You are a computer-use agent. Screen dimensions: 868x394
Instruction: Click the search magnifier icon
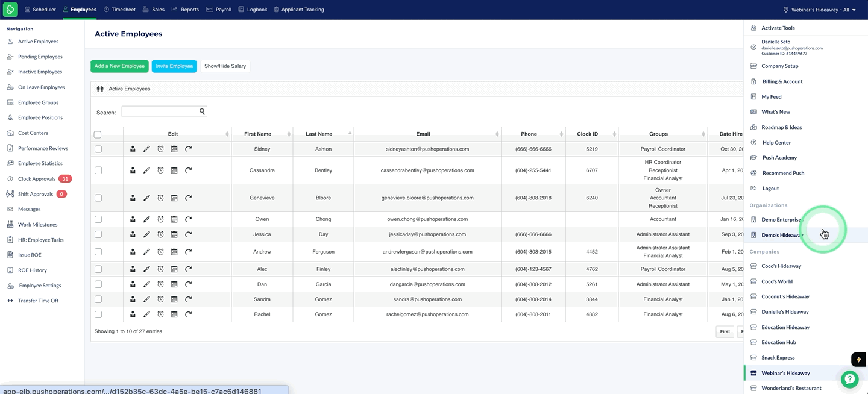203,111
